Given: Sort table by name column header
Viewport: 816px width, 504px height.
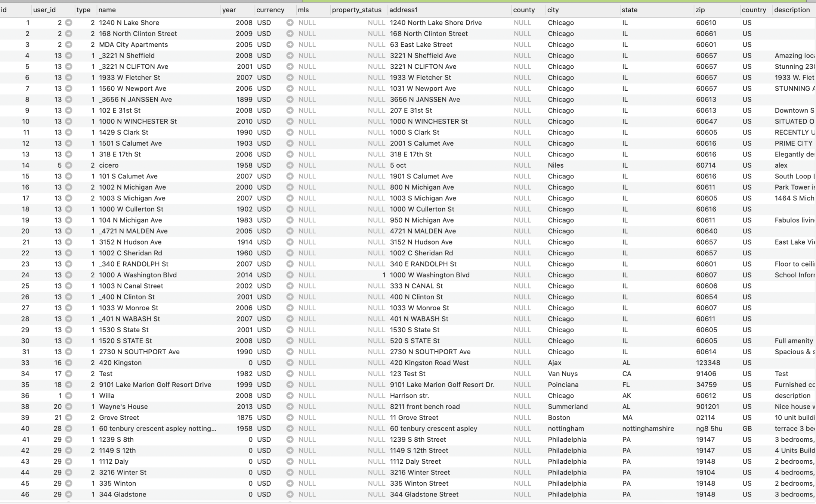Looking at the screenshot, I should pos(107,10).
